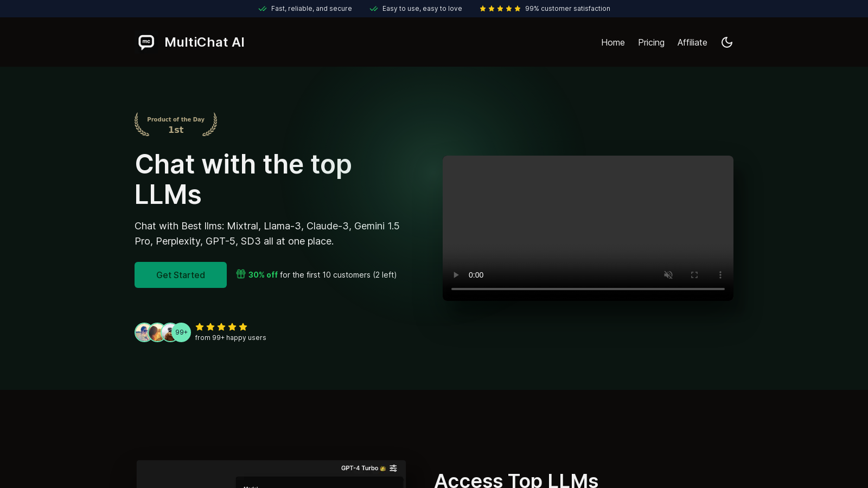Unmute the video with the speaker icon
Viewport: 868px width, 488px height.
tap(668, 275)
